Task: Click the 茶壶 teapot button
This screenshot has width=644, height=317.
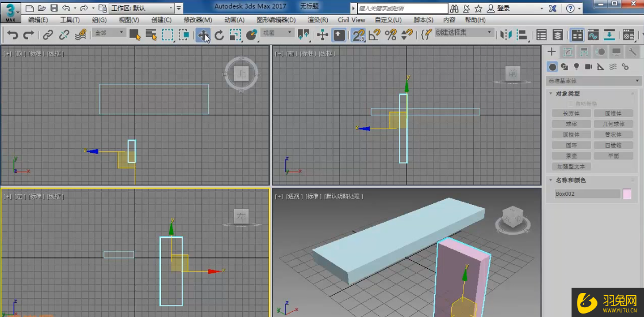Action: click(571, 156)
